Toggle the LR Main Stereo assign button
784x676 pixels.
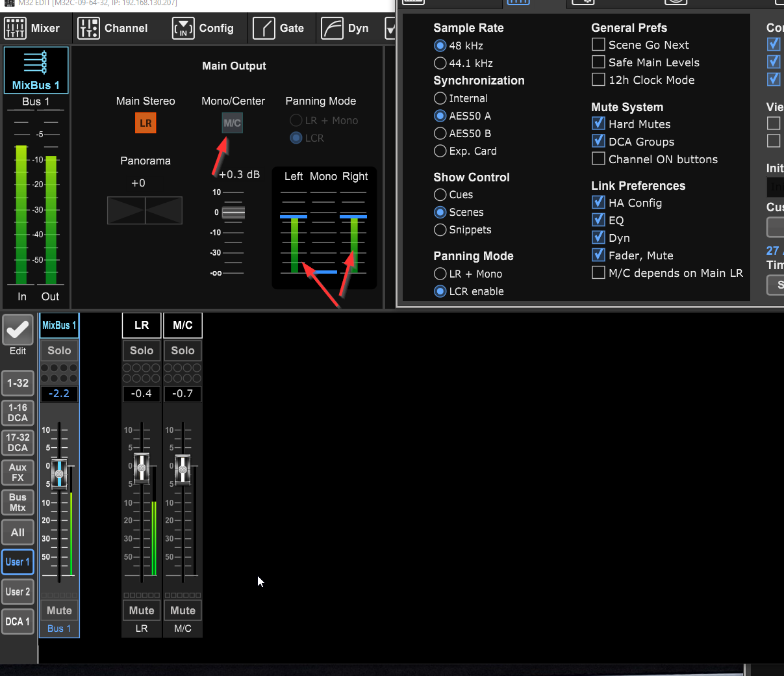tap(145, 123)
